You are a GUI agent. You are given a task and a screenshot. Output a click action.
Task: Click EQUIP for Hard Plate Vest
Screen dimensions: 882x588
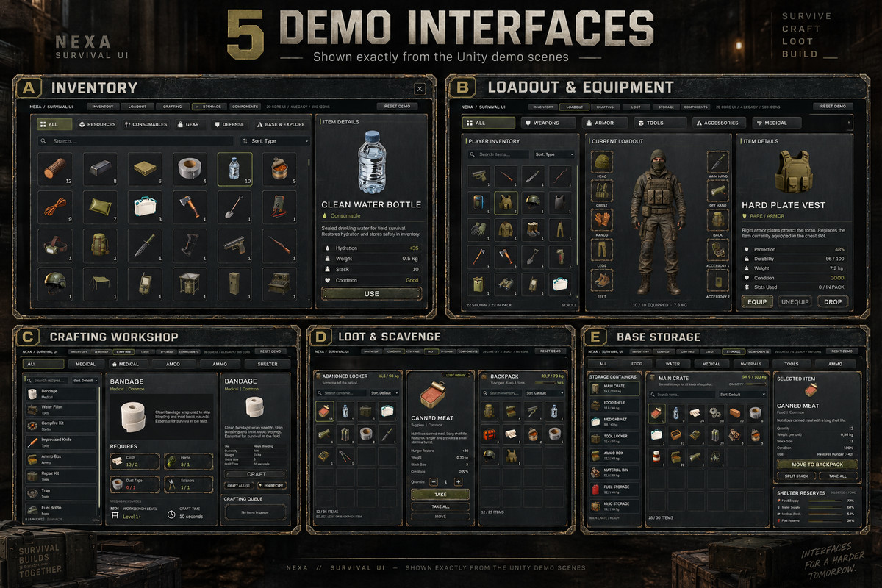click(758, 301)
